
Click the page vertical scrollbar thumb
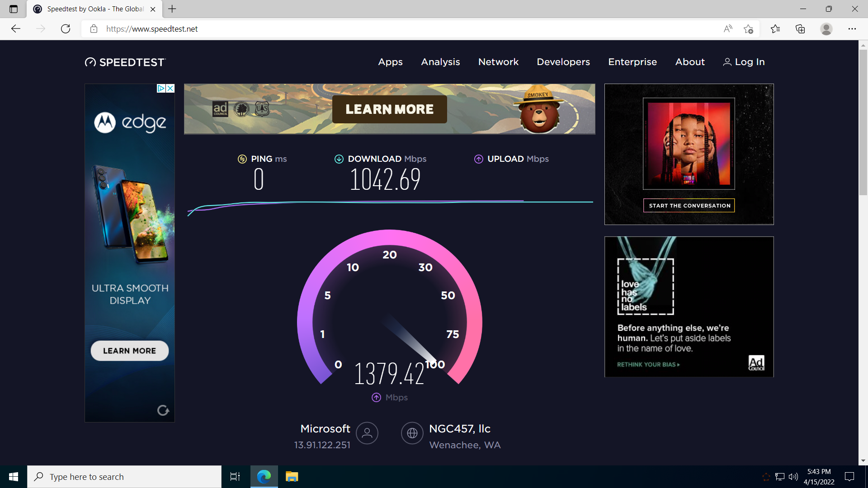coord(863,122)
